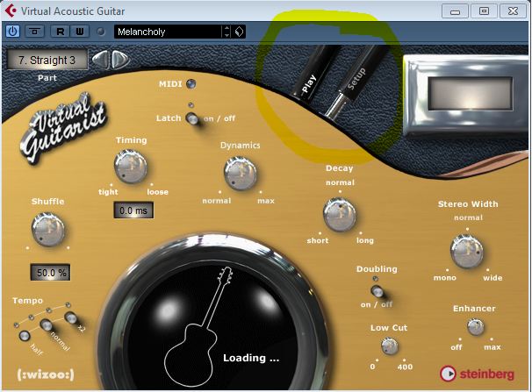Toggle the plugin power/bypass button
The height and width of the screenshot is (392, 532).
click(12, 32)
